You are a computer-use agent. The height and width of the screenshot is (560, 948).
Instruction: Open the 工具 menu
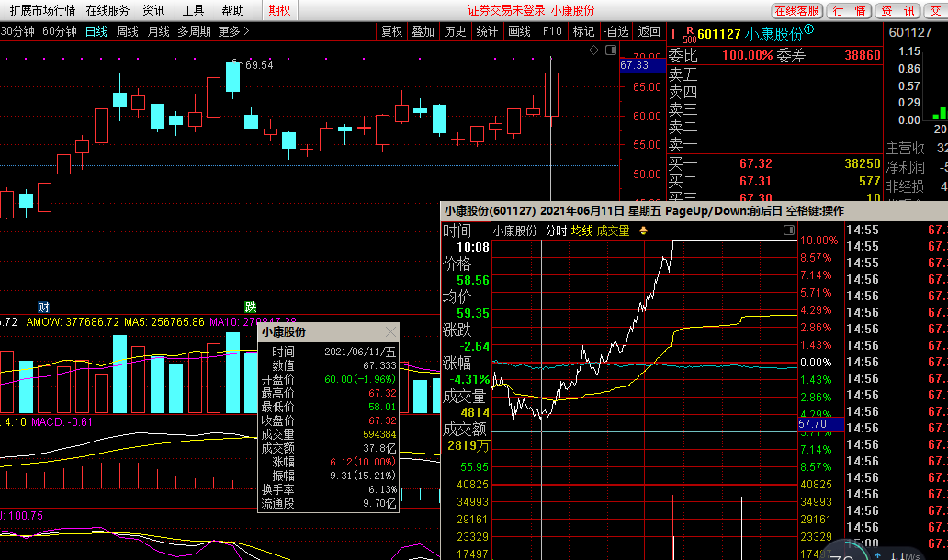194,10
